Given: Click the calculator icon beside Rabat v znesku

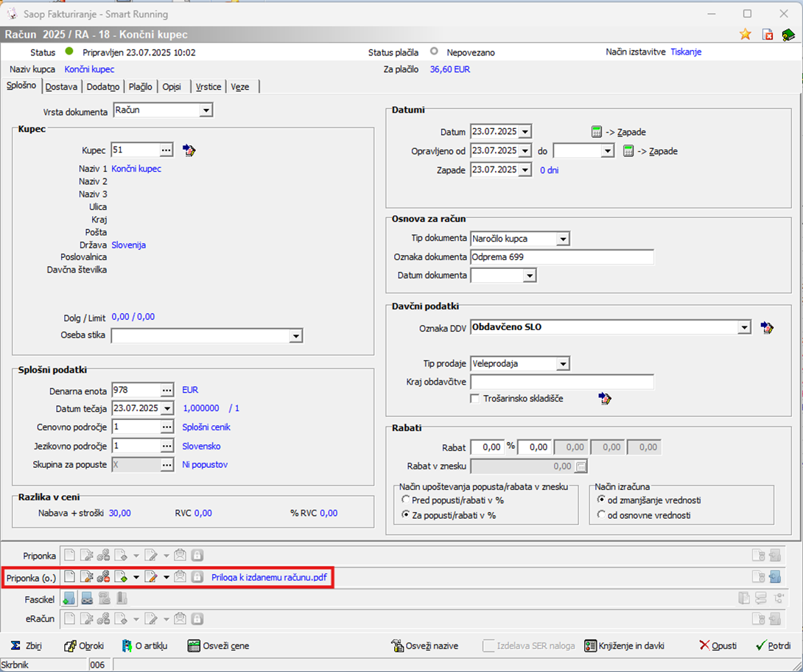Looking at the screenshot, I should [581, 466].
